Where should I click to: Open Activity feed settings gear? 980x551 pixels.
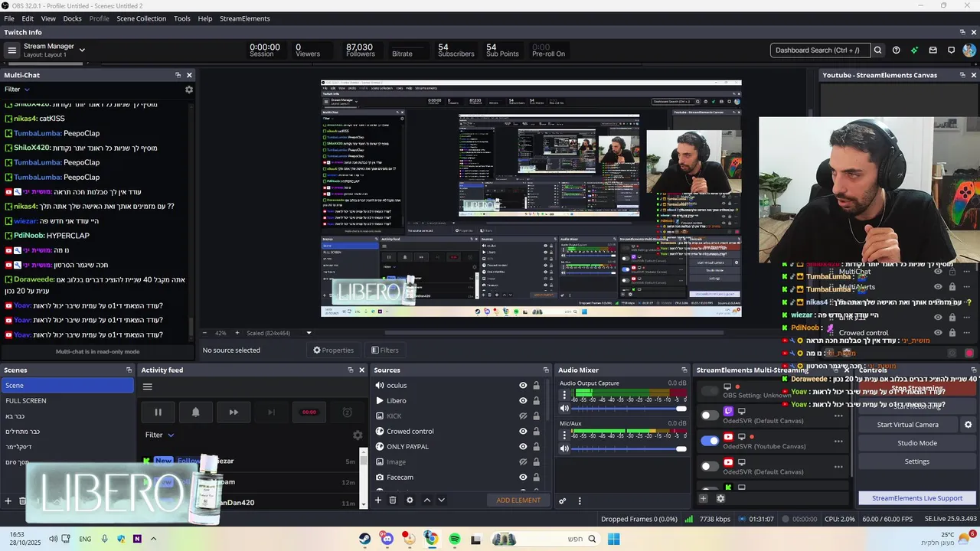point(358,435)
